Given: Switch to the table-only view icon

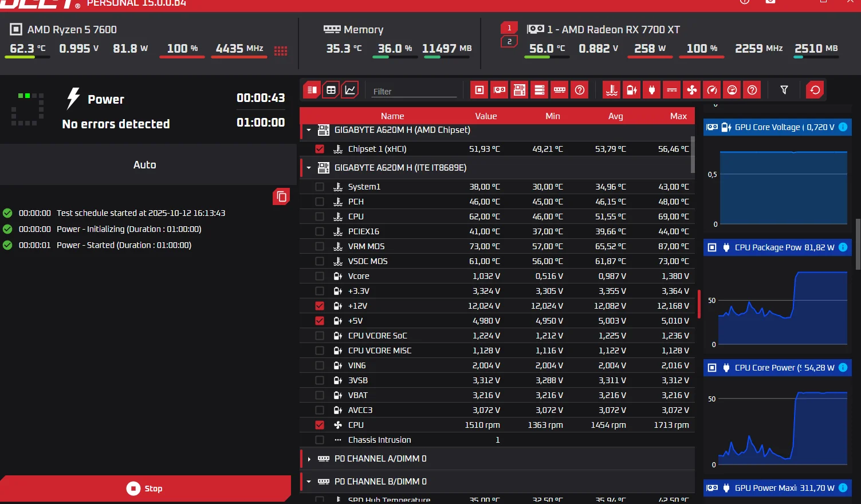Looking at the screenshot, I should click(x=331, y=90).
